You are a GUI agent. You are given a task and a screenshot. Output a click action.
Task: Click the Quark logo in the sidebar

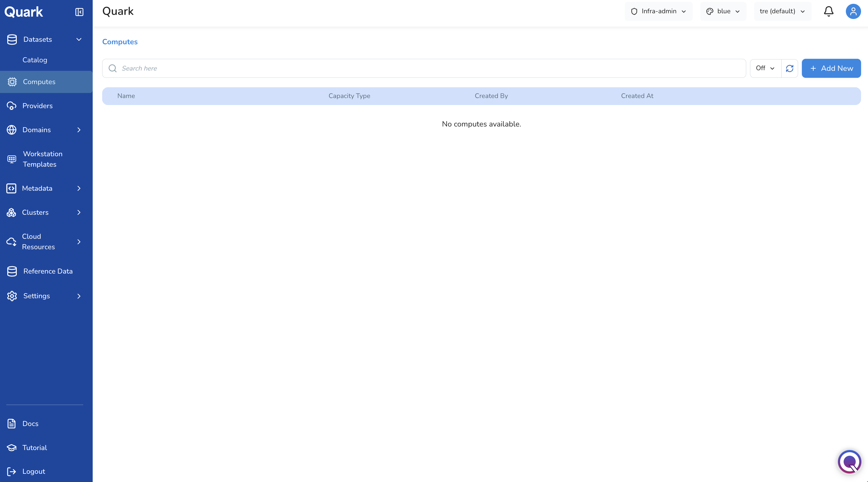click(24, 12)
